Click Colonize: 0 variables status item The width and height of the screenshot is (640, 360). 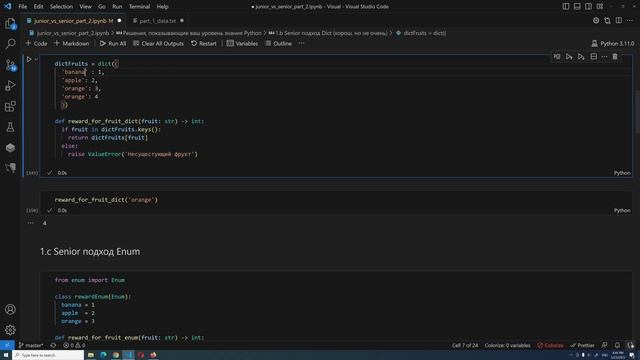coord(507,345)
